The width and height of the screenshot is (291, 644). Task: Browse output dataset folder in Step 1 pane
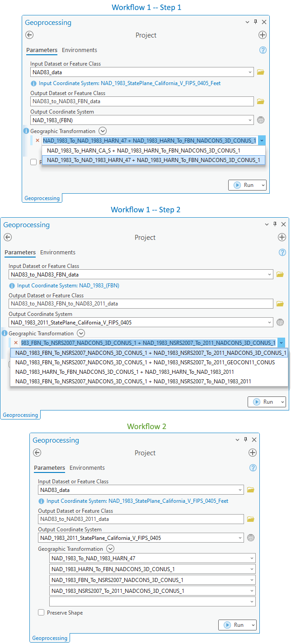[260, 101]
